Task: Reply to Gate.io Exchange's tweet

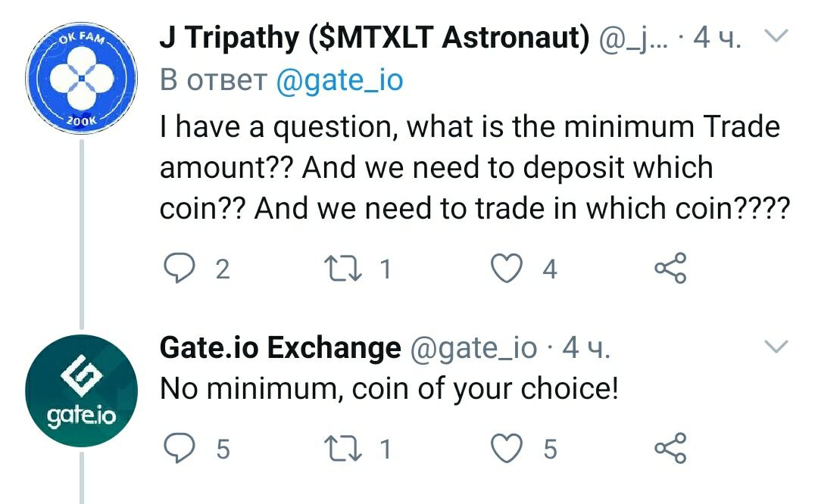Action: [x=179, y=448]
